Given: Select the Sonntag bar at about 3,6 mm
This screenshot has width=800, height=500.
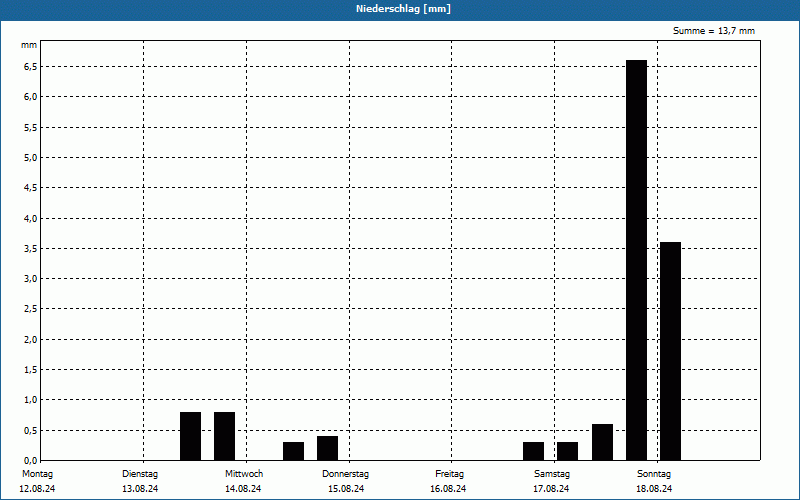Looking at the screenshot, I should (670, 351).
